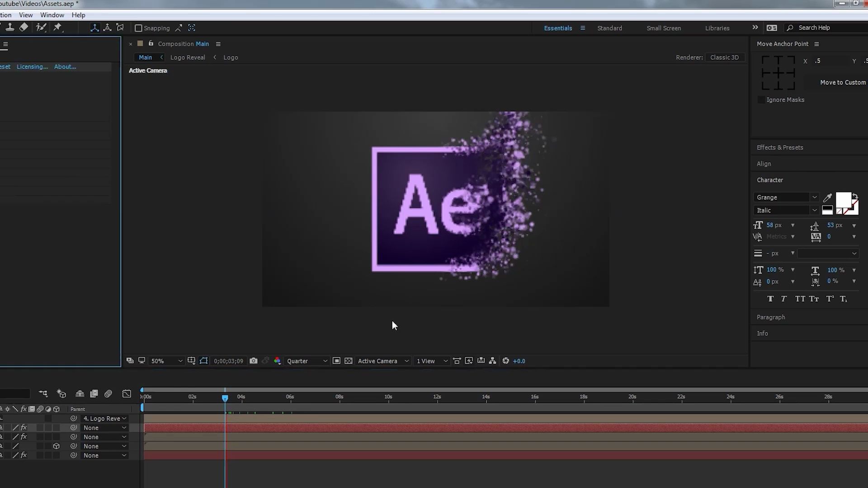
Task: Select the Puppet Pin tool
Action: 57,28
